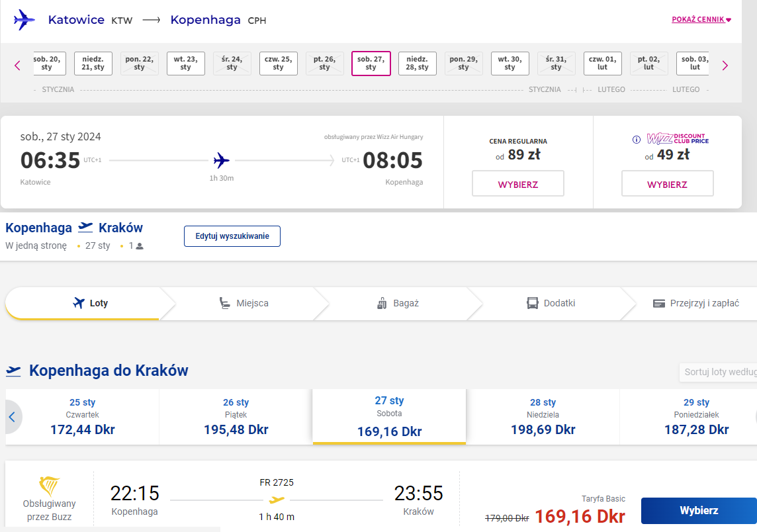The height and width of the screenshot is (532, 757).
Task: Go to Przejrzyj i zapłać step
Action: [695, 303]
